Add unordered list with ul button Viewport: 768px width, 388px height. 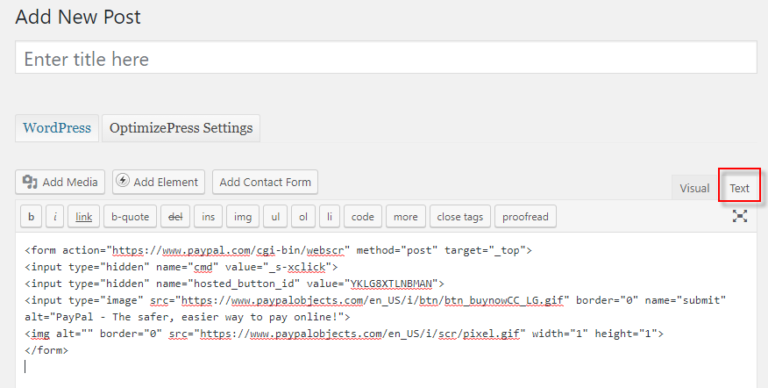(275, 217)
